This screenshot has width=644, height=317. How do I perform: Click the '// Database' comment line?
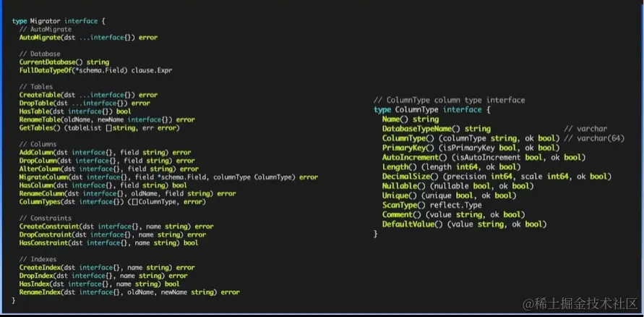(40, 54)
